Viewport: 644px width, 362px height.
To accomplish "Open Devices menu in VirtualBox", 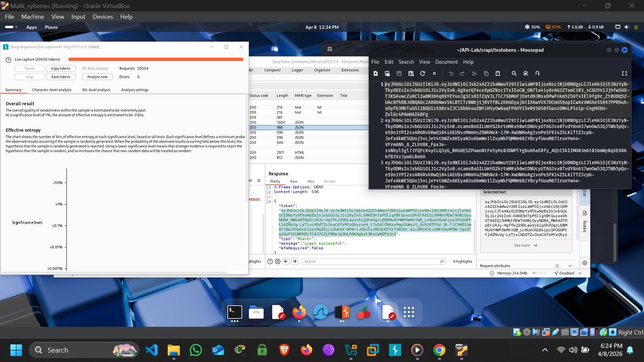I will [103, 17].
